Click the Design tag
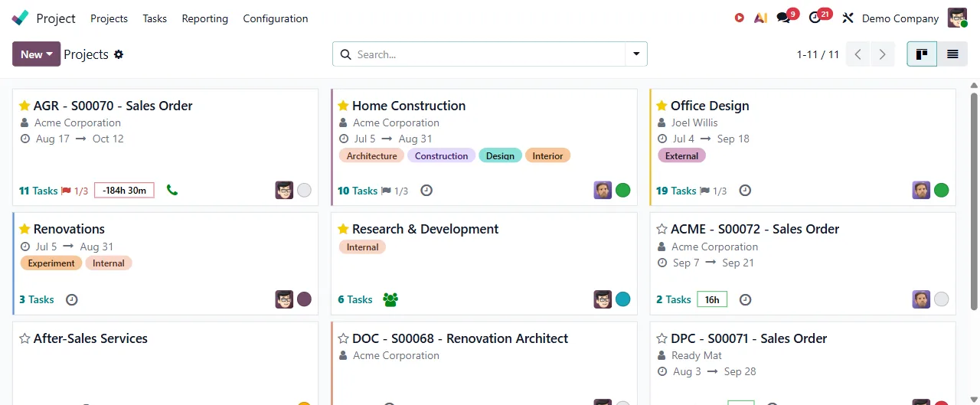 (500, 155)
